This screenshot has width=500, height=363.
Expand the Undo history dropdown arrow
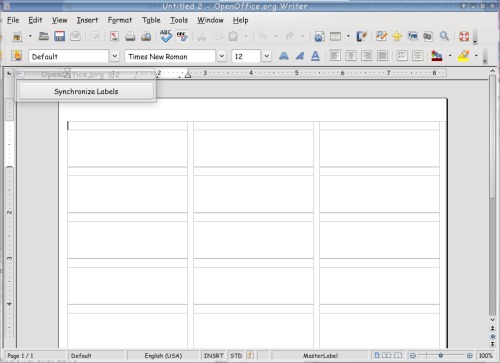coord(276,36)
